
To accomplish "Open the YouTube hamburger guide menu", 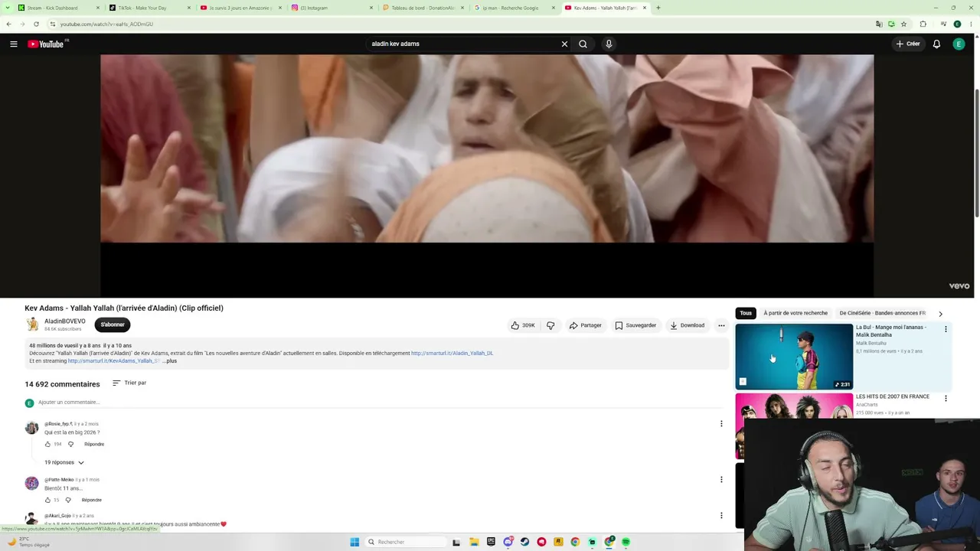I will point(14,44).
